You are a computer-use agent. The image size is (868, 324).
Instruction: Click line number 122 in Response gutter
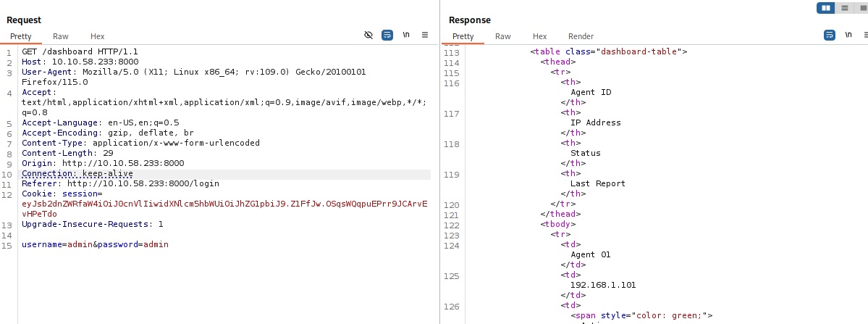452,225
